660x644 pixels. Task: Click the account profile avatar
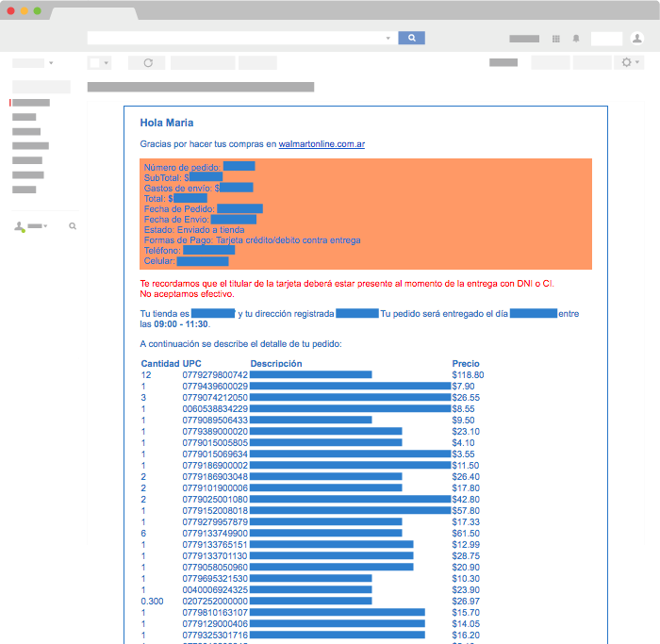click(637, 39)
